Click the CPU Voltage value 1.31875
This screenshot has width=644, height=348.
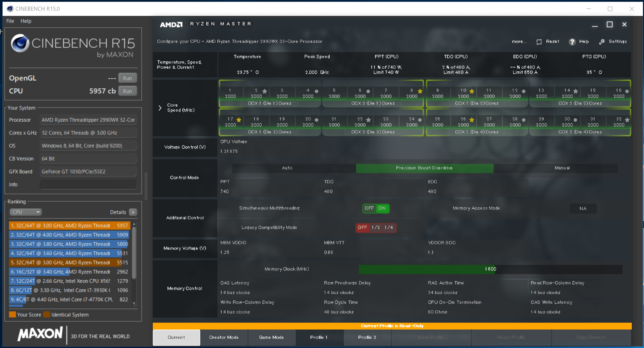pyautogui.click(x=229, y=151)
